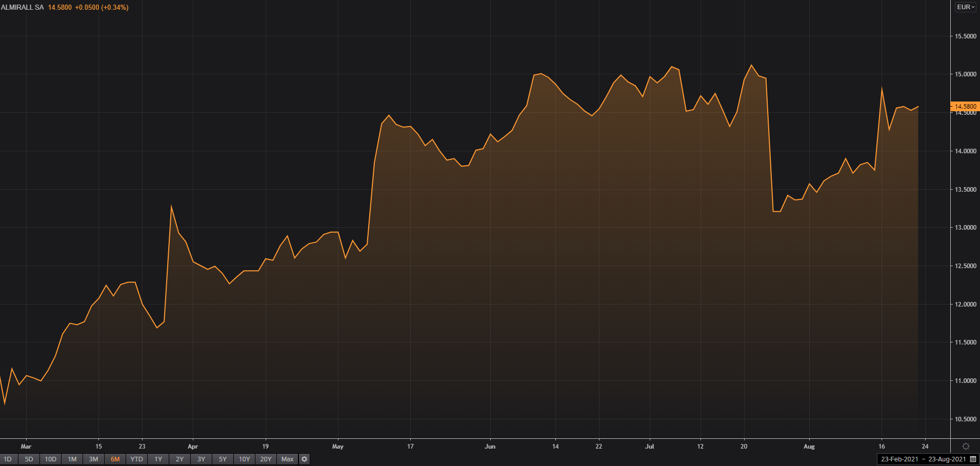Viewport: 980px width, 466px height.
Task: Click the 12.5000 price axis label
Action: click(965, 266)
